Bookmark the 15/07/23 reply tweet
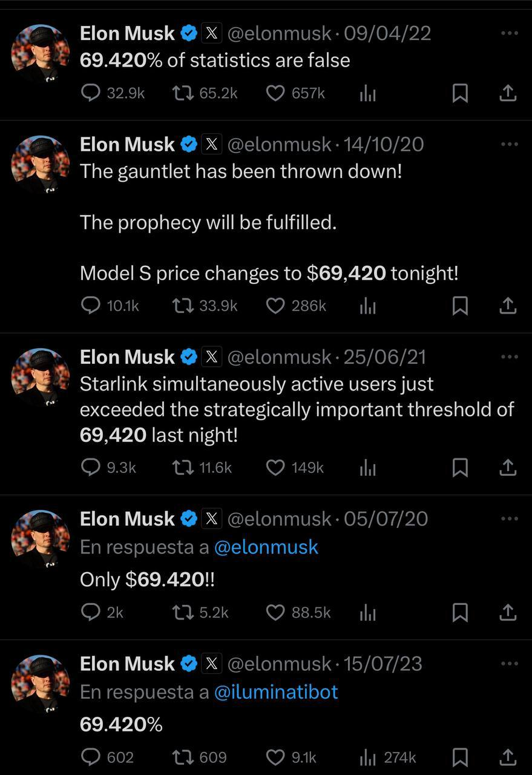 pyautogui.click(x=461, y=757)
